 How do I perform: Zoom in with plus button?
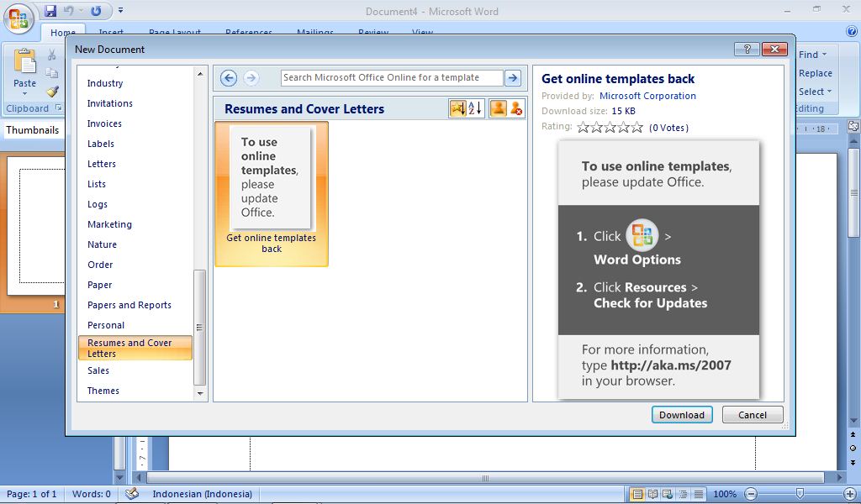click(x=850, y=494)
